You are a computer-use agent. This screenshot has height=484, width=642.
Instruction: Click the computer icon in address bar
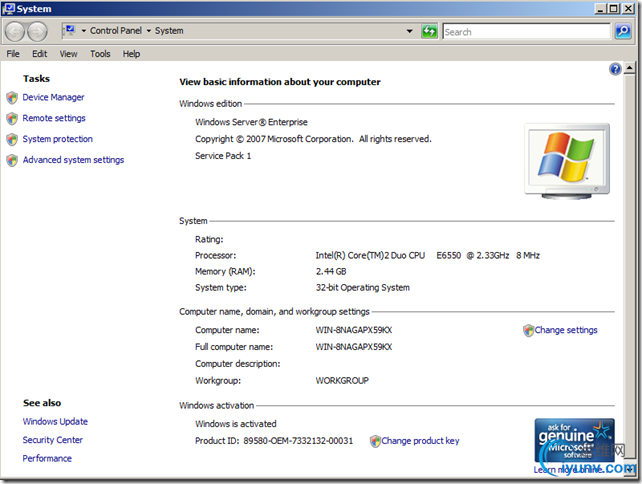[70, 30]
